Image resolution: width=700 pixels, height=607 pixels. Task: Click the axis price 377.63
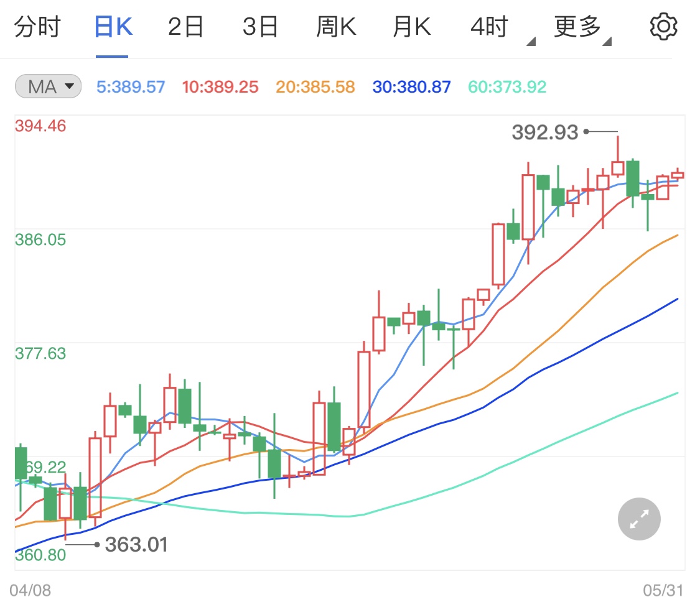[40, 353]
